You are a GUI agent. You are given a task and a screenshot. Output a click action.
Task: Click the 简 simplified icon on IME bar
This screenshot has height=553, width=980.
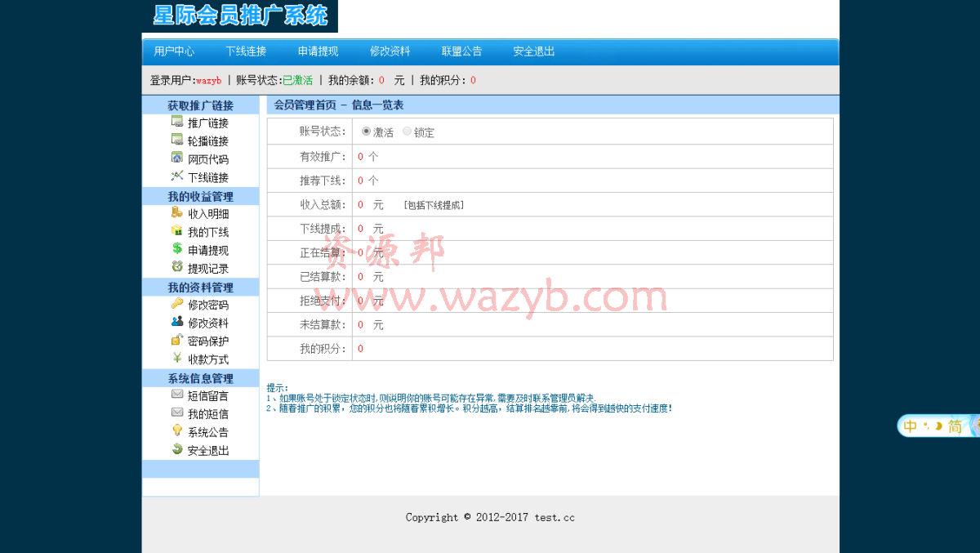[955, 426]
